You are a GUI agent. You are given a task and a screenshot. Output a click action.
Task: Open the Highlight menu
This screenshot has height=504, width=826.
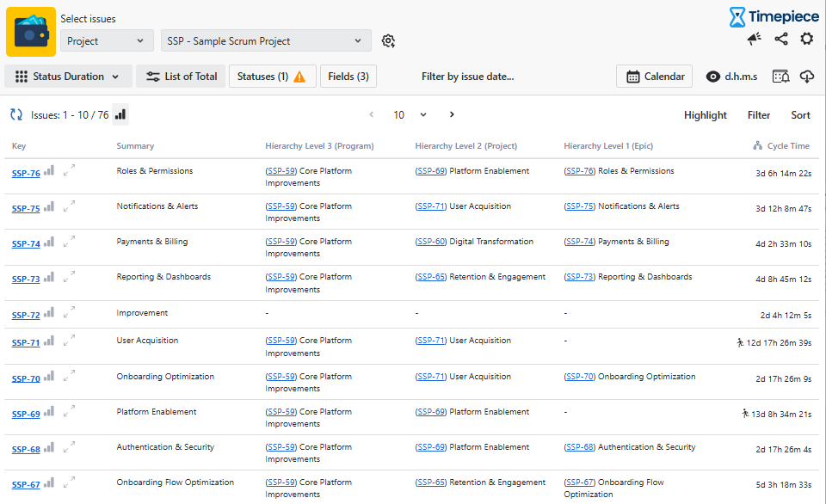(x=706, y=115)
